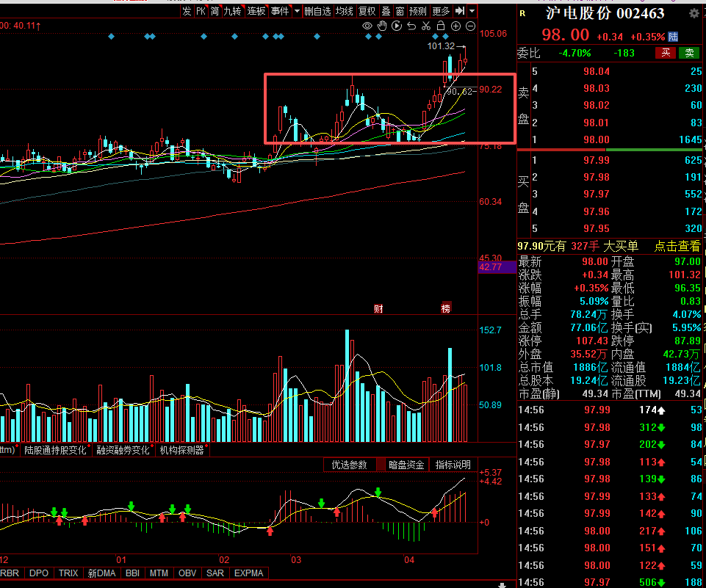Click the green 卖 sell button
The width and height of the screenshot is (706, 588).
(689, 53)
